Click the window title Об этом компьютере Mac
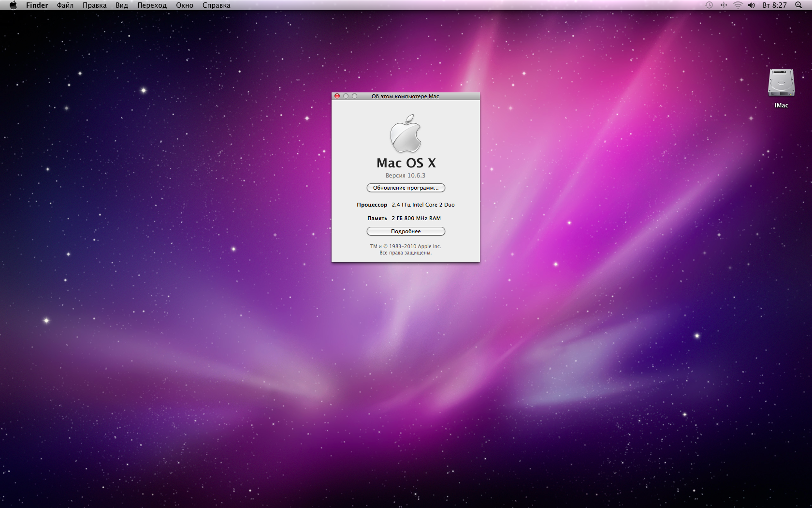Screen dimensions: 812x508 pyautogui.click(x=405, y=96)
